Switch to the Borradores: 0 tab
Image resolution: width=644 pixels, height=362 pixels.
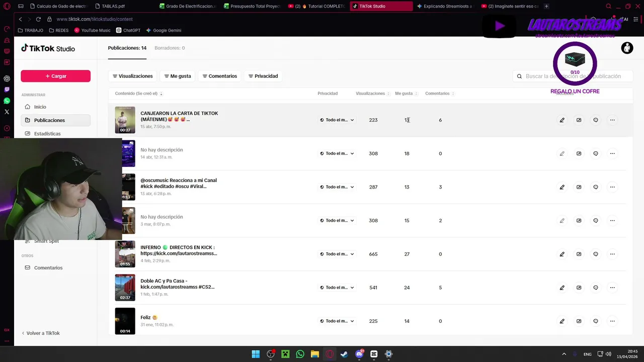[x=170, y=48]
